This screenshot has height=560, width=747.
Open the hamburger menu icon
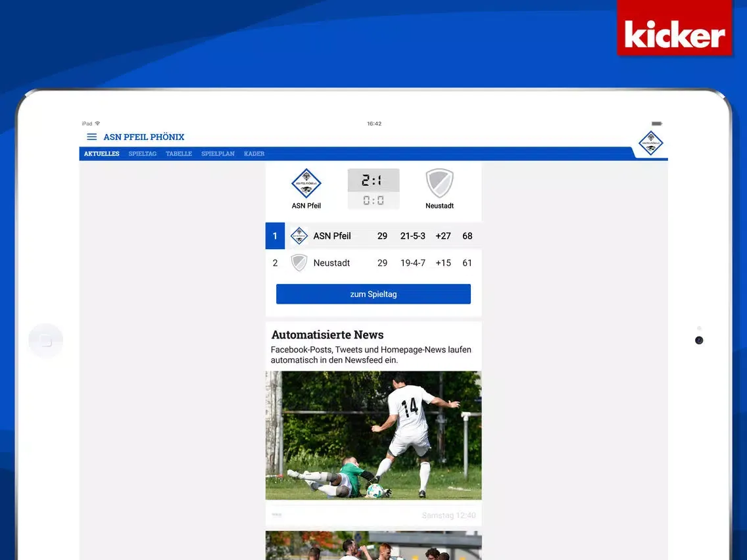[92, 137]
